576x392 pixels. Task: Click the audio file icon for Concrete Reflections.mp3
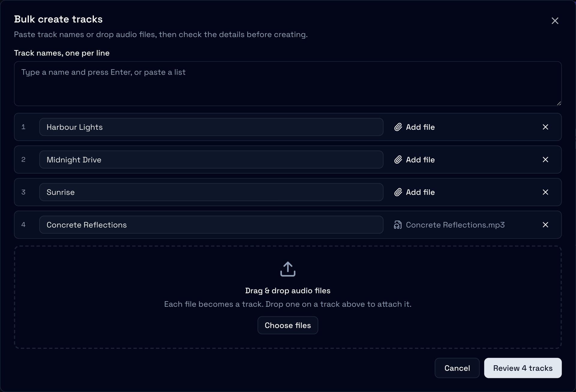(398, 225)
